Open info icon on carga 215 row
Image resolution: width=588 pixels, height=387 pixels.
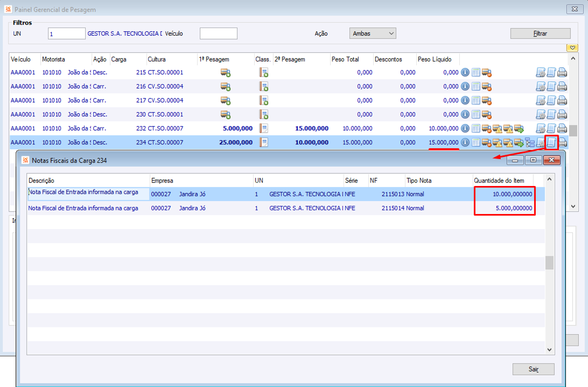465,73
